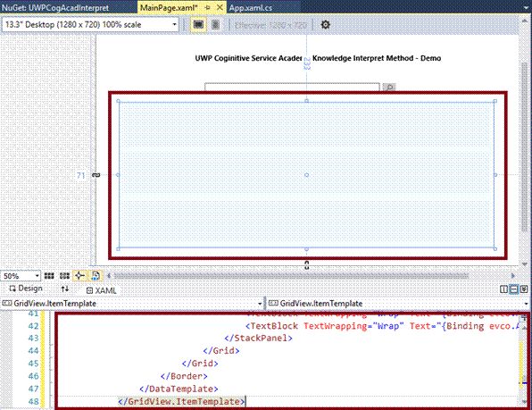Set designer to landscape orientation
Viewport: 532px width, 410px height.
[198, 24]
